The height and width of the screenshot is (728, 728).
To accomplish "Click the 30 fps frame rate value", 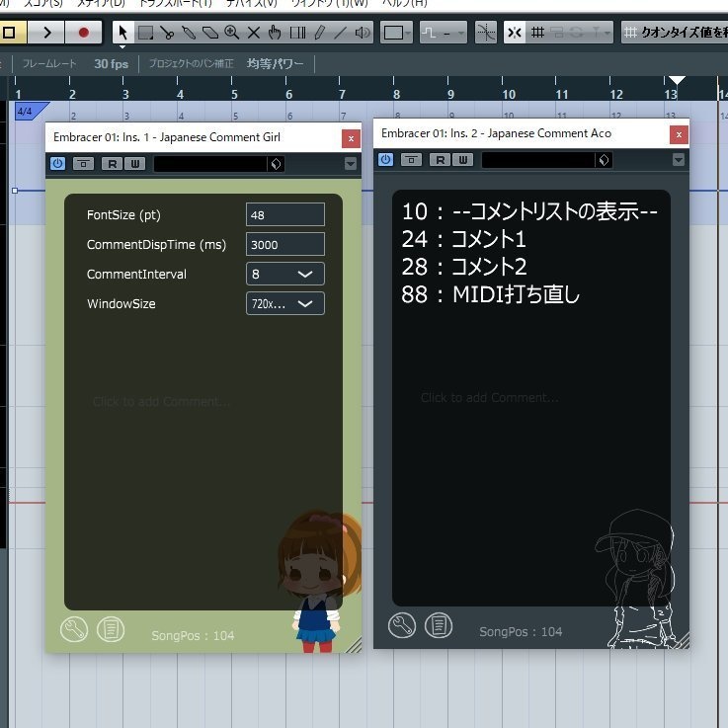I will (x=111, y=63).
